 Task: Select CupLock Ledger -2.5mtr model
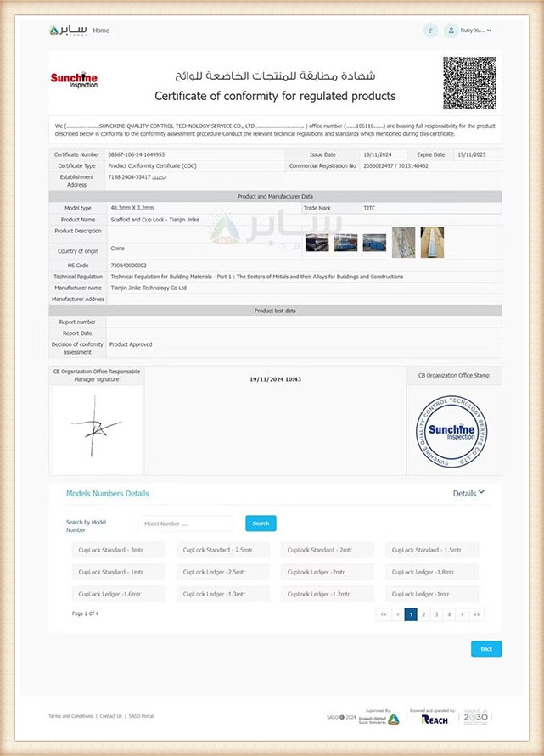[x=223, y=573]
